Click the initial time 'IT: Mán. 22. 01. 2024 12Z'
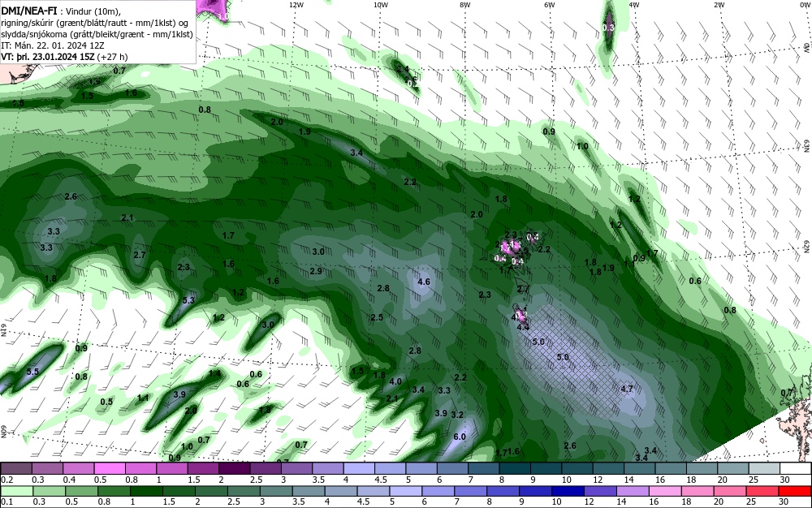Image resolution: width=812 pixels, height=508 pixels. (x=53, y=45)
